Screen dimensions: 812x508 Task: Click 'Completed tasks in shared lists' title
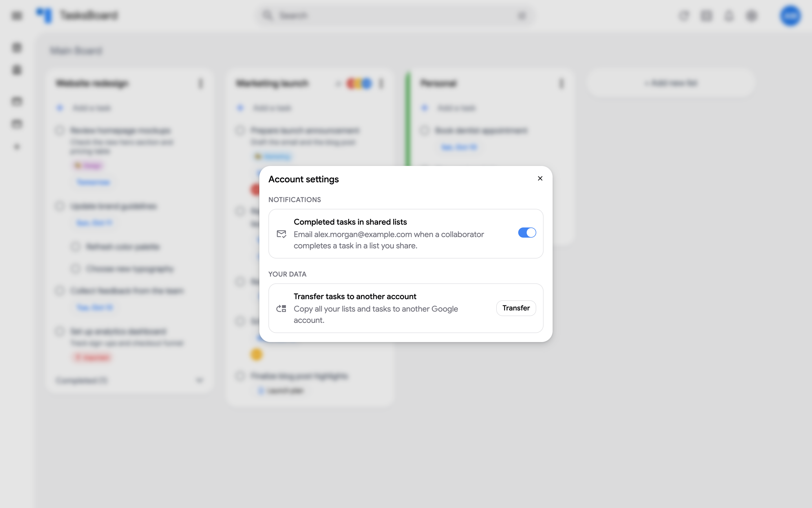click(350, 222)
